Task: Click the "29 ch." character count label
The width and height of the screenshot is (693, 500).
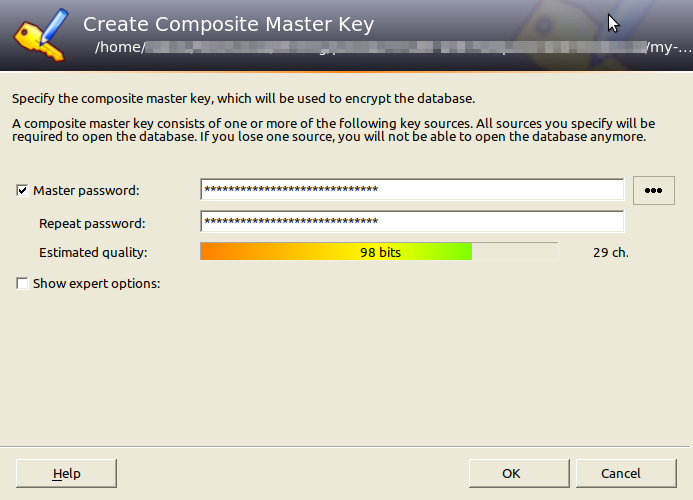Action: 610,252
